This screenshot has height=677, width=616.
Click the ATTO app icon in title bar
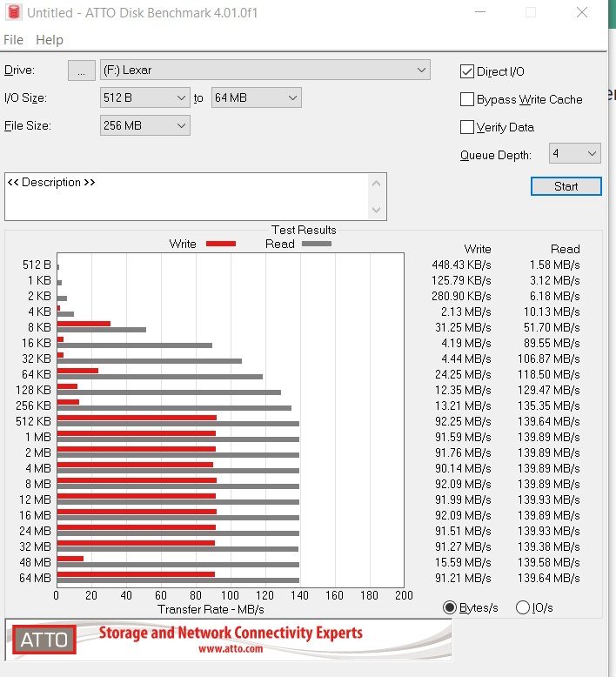(x=14, y=12)
